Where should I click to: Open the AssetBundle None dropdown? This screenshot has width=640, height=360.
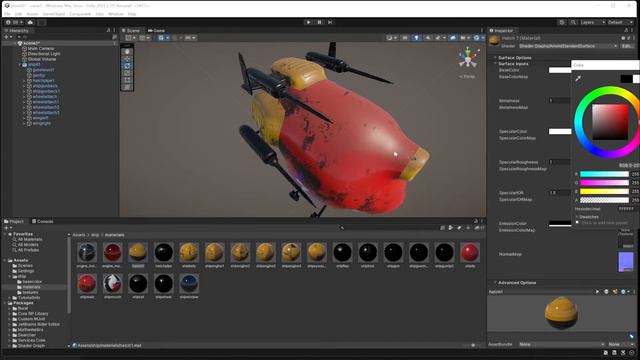(x=561, y=344)
